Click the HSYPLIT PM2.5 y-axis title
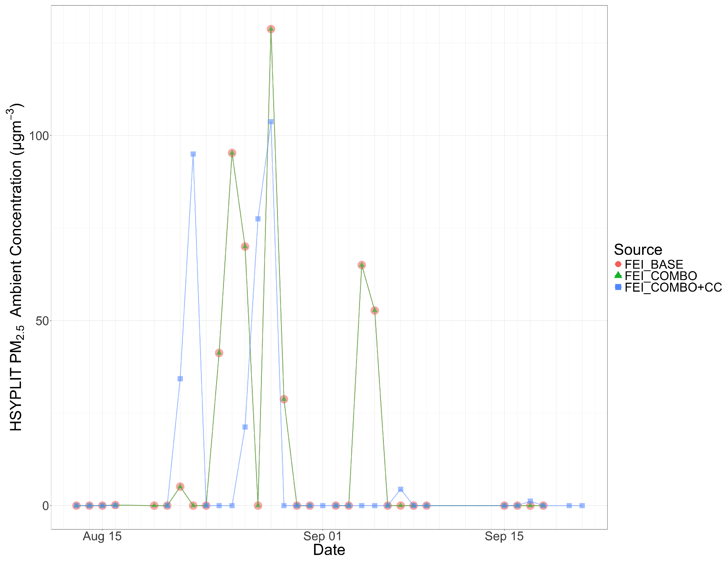728x563 pixels. point(16,267)
